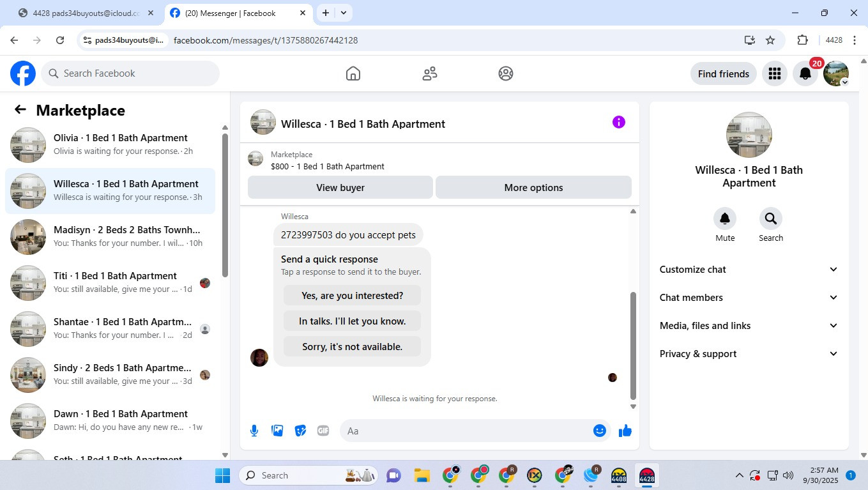Open a new browser tab
The height and width of the screenshot is (490, 868).
click(x=326, y=13)
